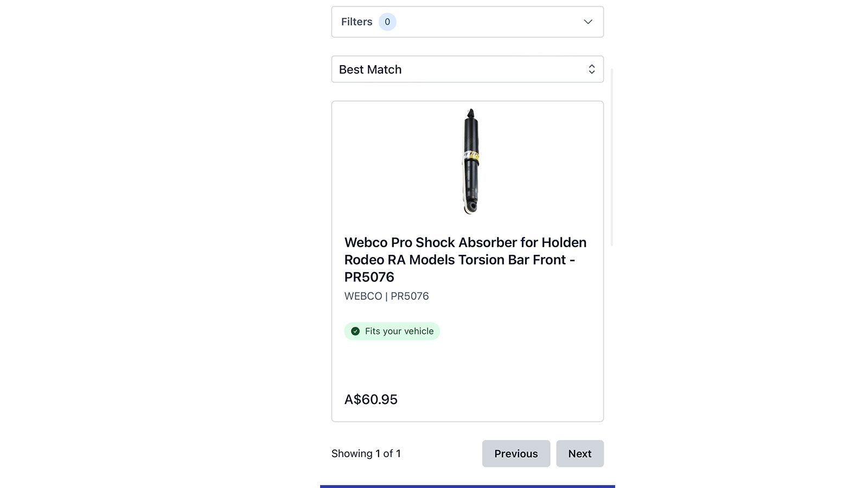Open the Filters panel label
Image resolution: width=868 pixels, height=488 pixels.
[356, 22]
